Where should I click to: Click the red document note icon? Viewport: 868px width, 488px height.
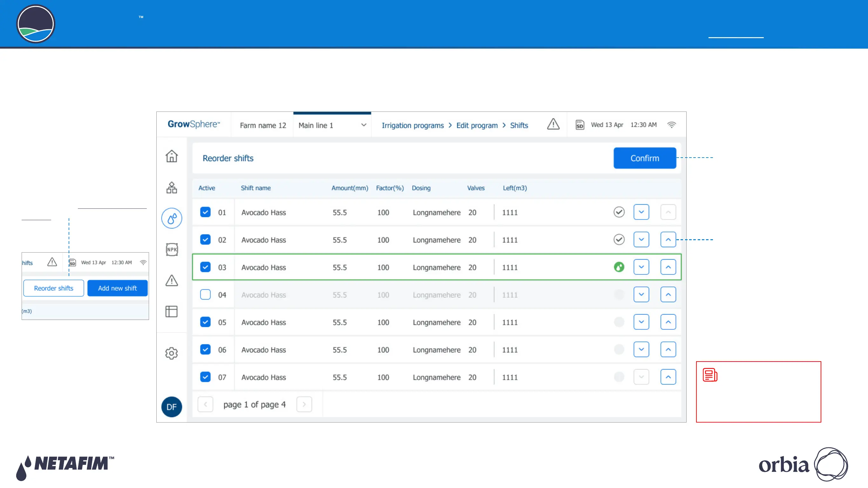pos(710,375)
